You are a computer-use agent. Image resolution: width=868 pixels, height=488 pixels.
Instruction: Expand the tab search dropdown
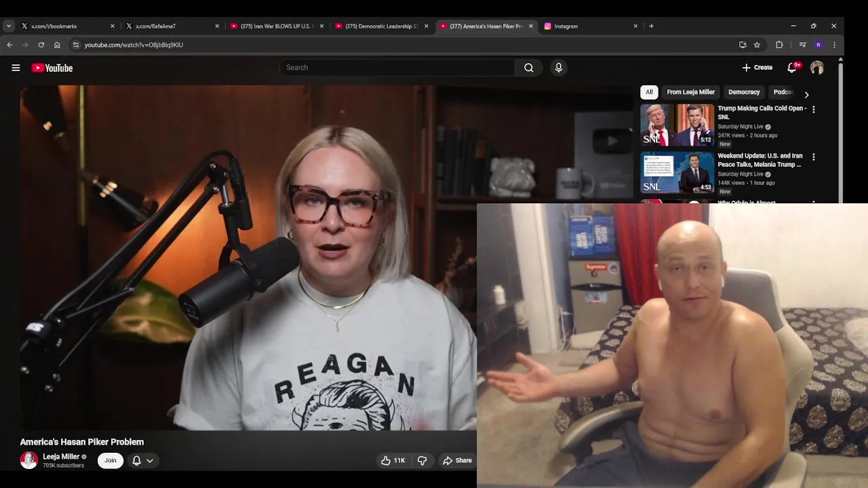(x=8, y=26)
